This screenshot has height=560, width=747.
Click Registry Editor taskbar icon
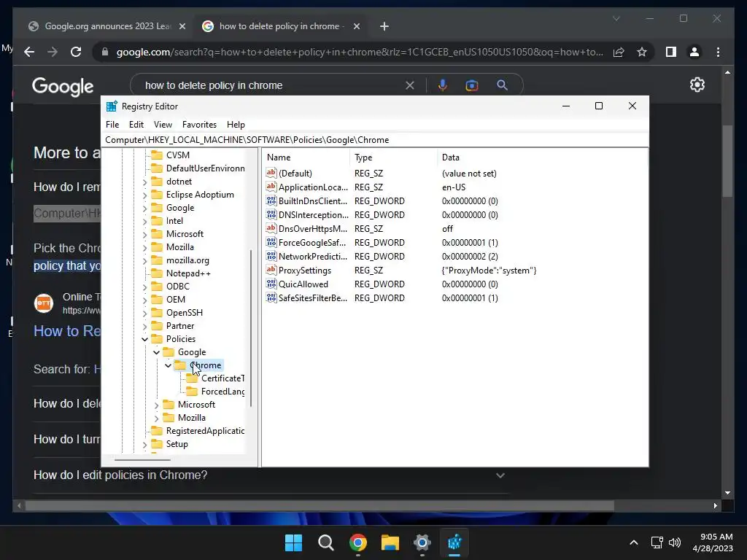(454, 542)
